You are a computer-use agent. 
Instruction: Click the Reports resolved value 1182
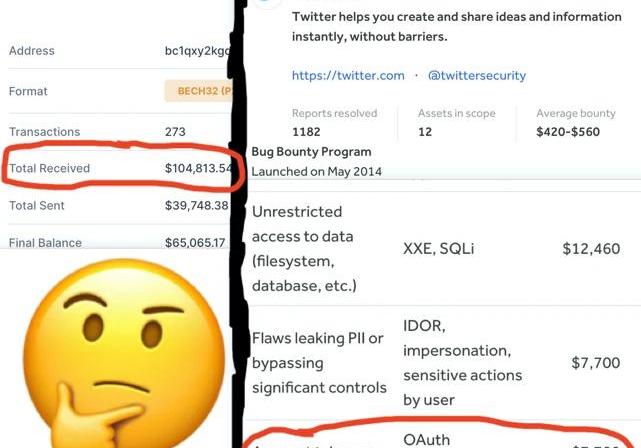click(x=307, y=131)
